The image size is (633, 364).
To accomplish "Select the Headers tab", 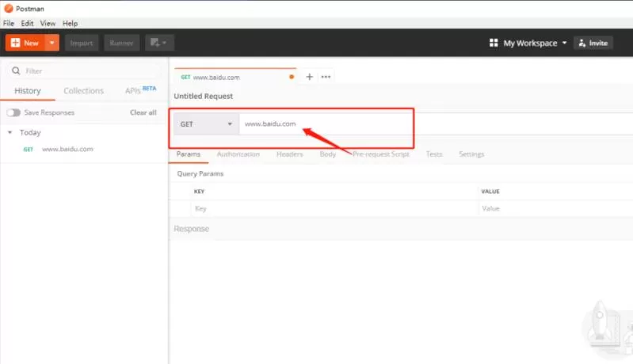I will 289,154.
